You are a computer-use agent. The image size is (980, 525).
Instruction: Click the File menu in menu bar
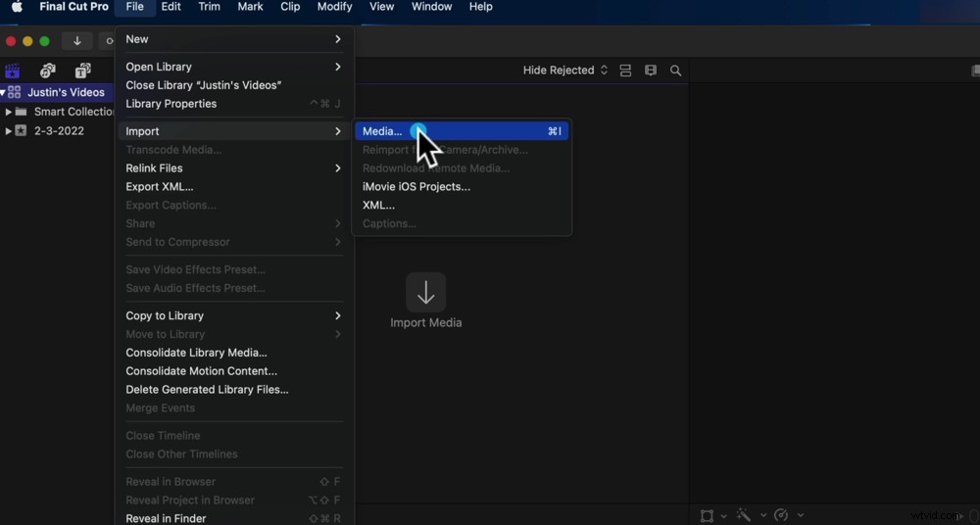coord(134,7)
